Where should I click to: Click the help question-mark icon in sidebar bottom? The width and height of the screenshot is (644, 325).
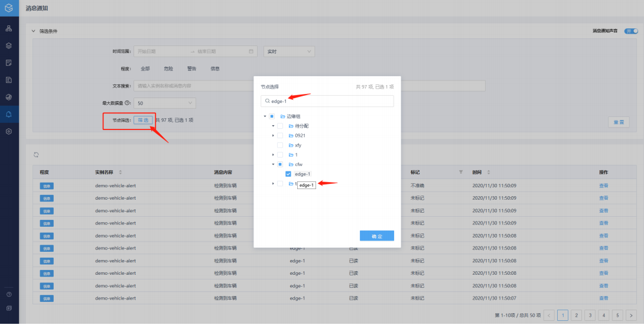tap(9, 294)
